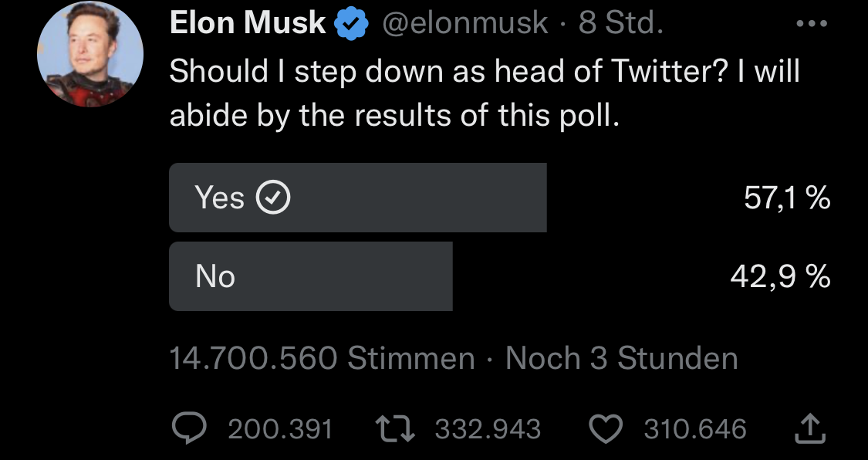Viewport: 868px width, 460px height.
Task: Click the '8 Std.' tweet timestamp
Action: pos(620,24)
